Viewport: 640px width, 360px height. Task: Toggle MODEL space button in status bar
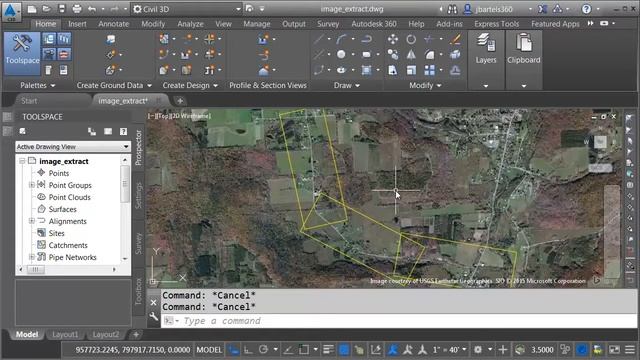(x=209, y=350)
